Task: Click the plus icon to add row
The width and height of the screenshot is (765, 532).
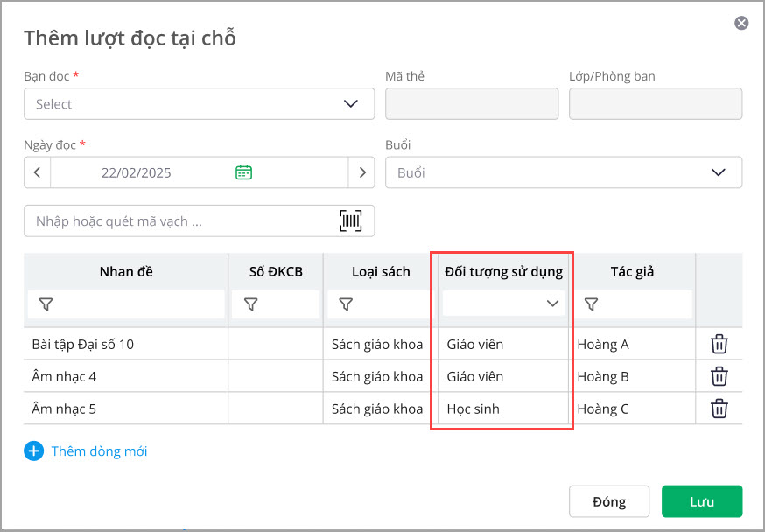Action: coord(34,451)
